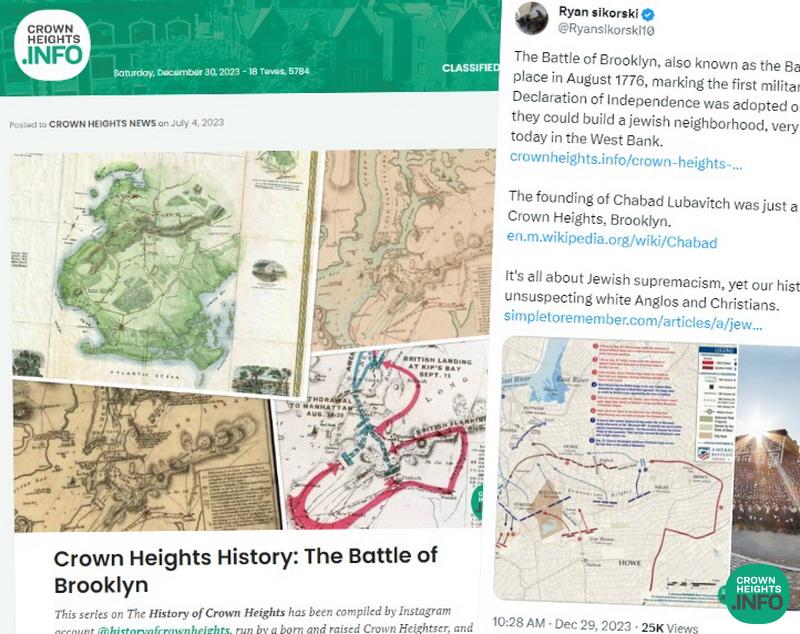Click the blue verified badge icon
Viewport: 800px width, 634px height.
[x=648, y=14]
